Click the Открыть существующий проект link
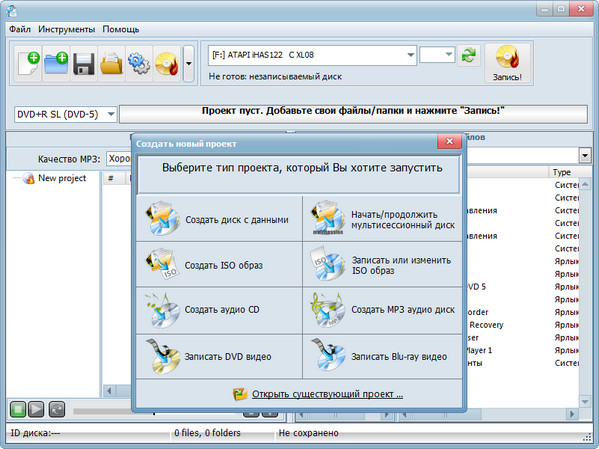Viewport: 599px width, 449px height. 327,394
